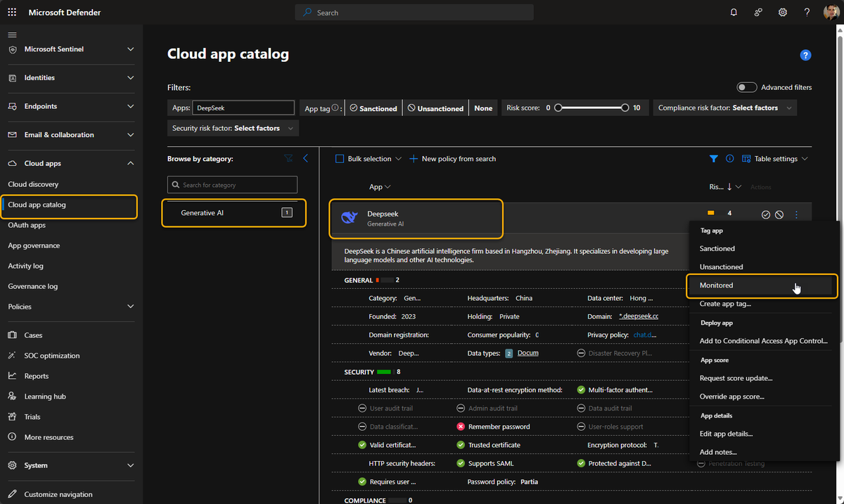Open the notifications bell icon
Screen dimensions: 844x504
pos(734,13)
